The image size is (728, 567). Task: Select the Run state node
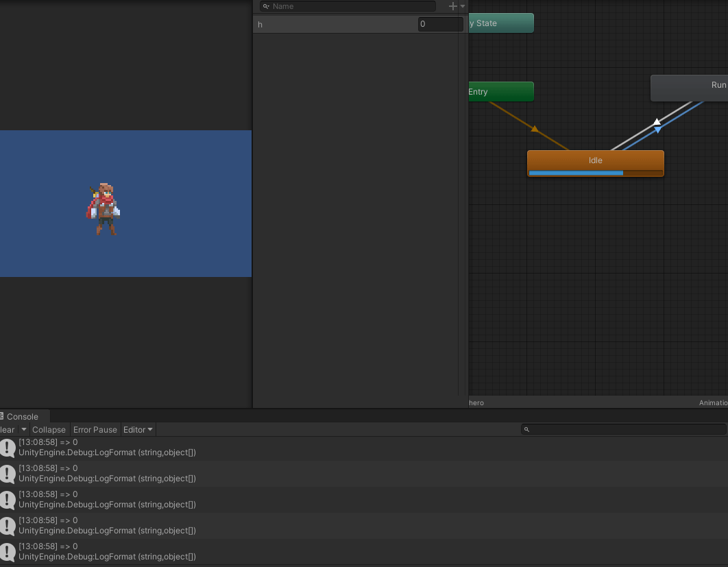click(x=690, y=88)
